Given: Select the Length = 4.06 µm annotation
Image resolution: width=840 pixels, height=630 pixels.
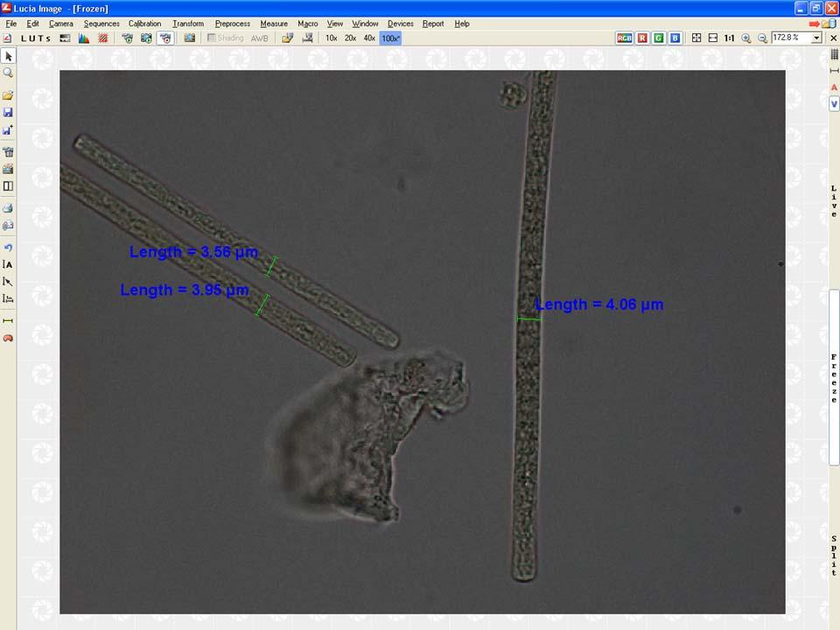Looking at the screenshot, I should 598,304.
